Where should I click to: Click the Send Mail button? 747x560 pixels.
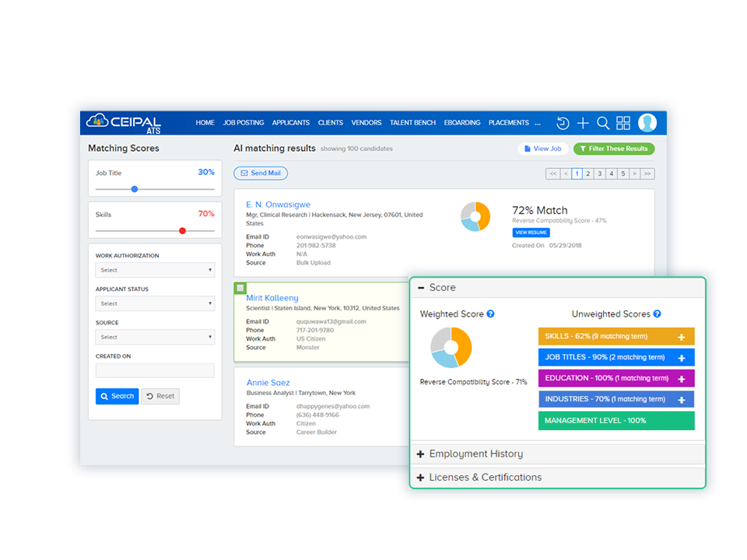pos(261,173)
